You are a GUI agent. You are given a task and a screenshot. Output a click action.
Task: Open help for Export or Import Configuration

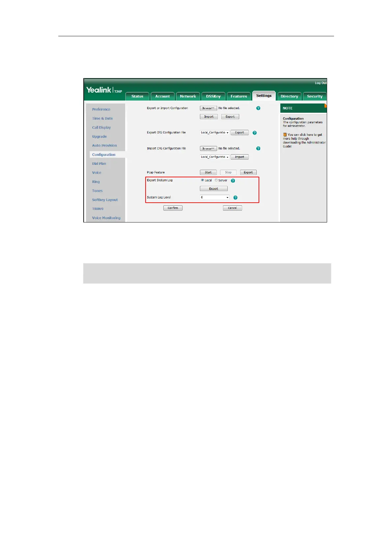258,108
